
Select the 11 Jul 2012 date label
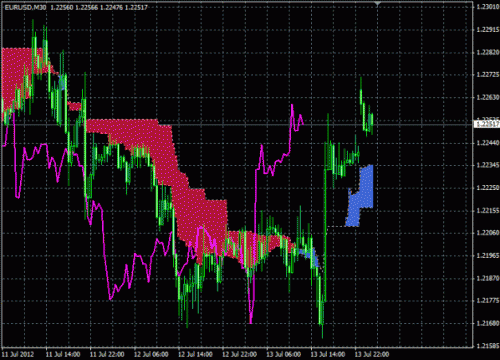coord(18,354)
